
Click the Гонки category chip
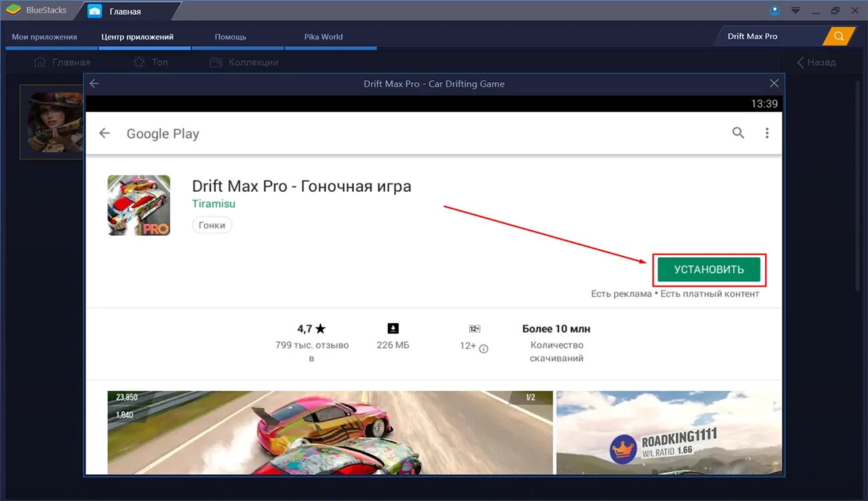pos(212,225)
